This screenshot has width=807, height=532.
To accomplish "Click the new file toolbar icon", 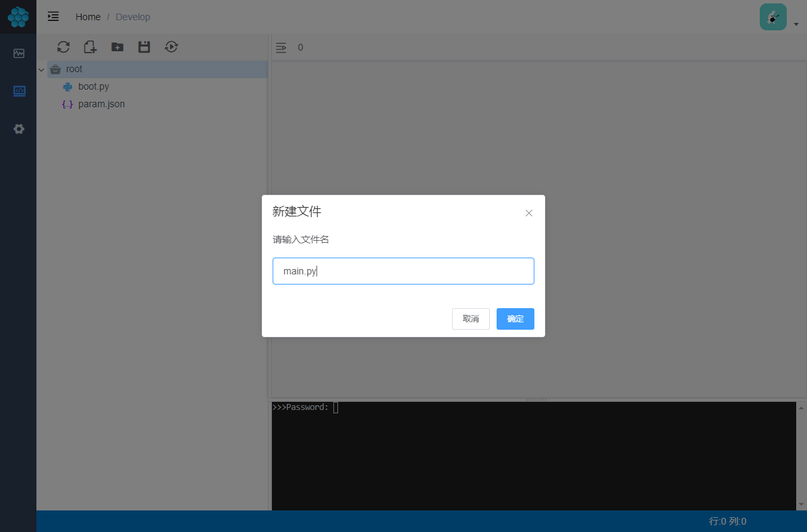I will pos(90,47).
